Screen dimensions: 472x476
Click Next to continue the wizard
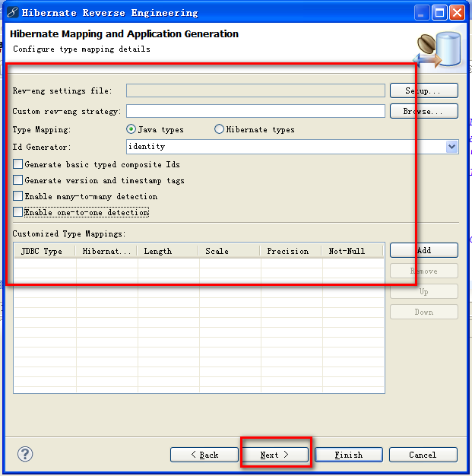coord(274,455)
